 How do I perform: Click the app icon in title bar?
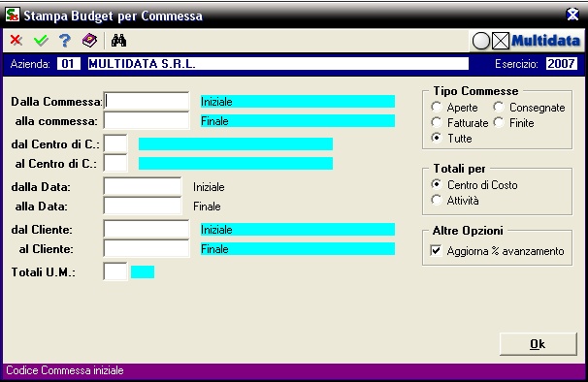click(13, 15)
